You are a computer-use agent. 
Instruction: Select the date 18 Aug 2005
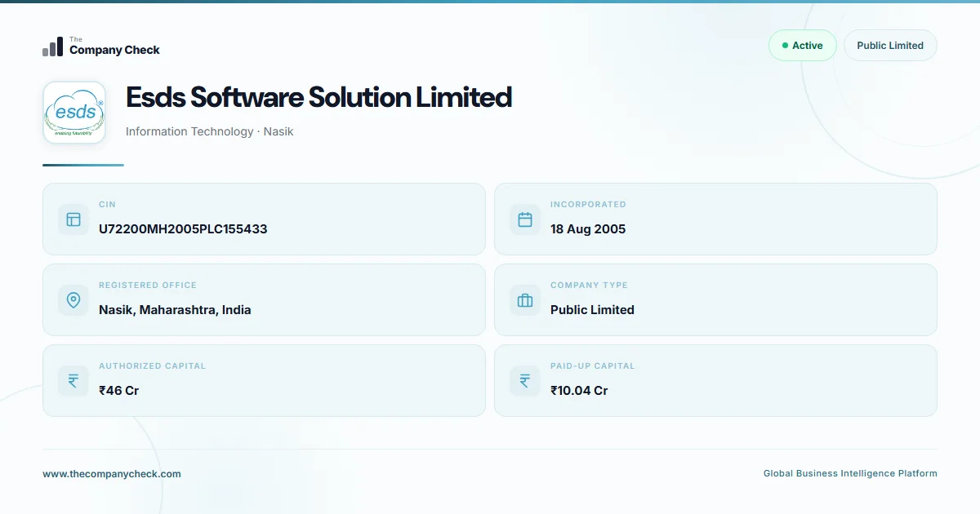coord(588,229)
